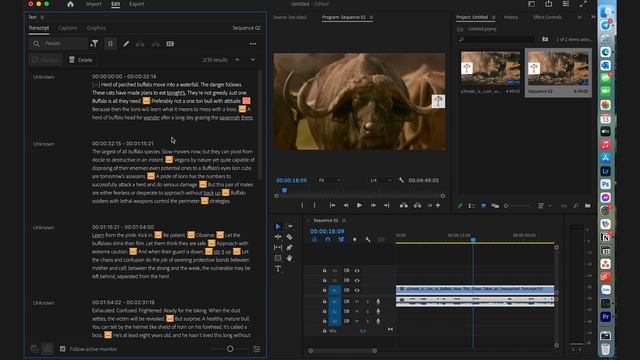This screenshot has height=360, width=640.
Task: Select the Track Select Forward tool
Action: (289, 227)
